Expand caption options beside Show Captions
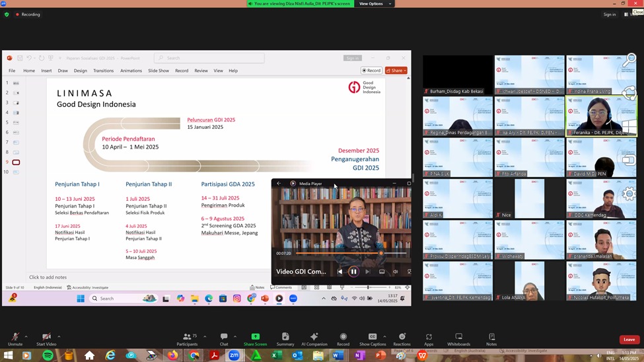This screenshot has width=644, height=362. point(384,336)
